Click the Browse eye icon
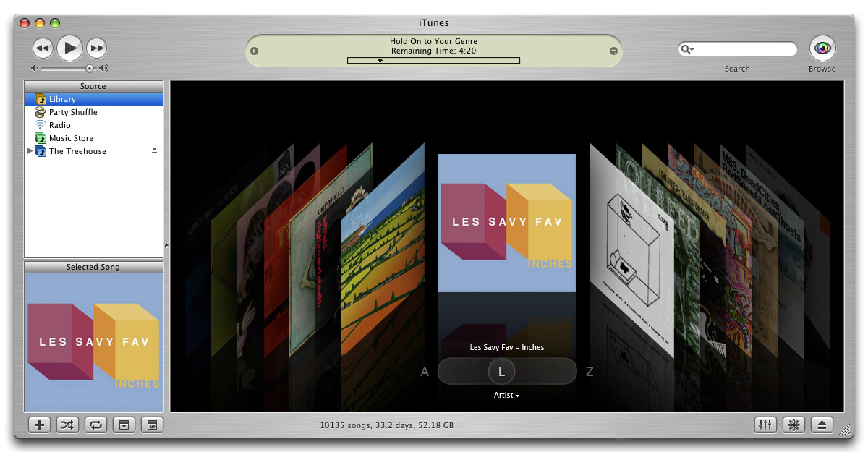 point(822,48)
